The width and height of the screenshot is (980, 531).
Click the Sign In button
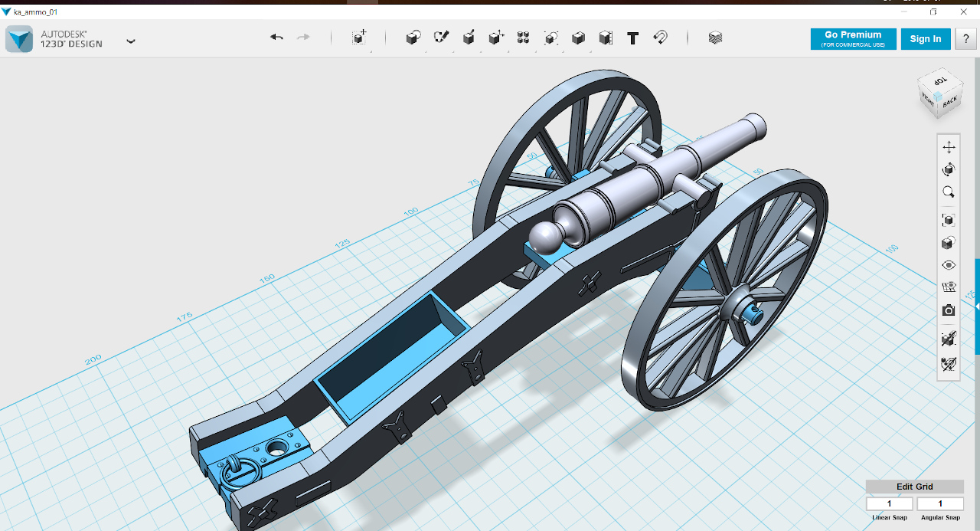[926, 39]
